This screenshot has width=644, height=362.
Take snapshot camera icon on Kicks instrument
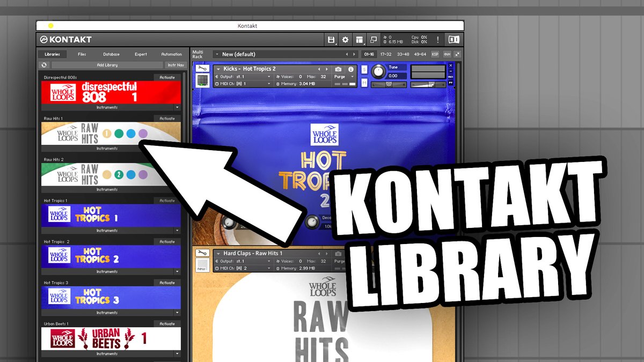coord(338,69)
